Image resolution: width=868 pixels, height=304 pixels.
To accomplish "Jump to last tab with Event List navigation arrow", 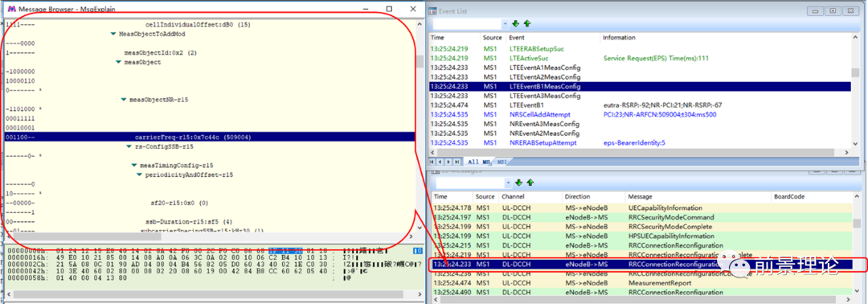I will point(457,162).
